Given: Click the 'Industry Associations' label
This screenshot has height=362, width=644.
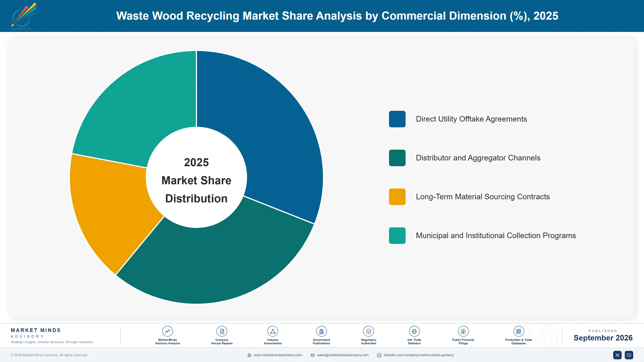Looking at the screenshot, I should tap(273, 342).
